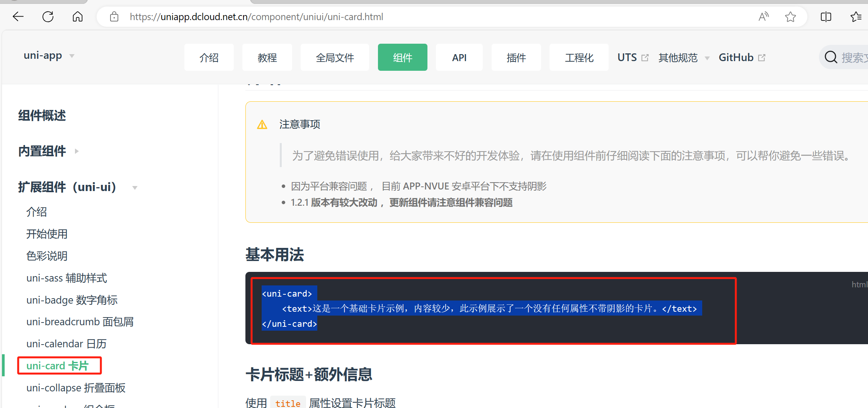The height and width of the screenshot is (408, 868).
Task: Open uni-collapse 折叠面板 page
Action: tap(76, 388)
